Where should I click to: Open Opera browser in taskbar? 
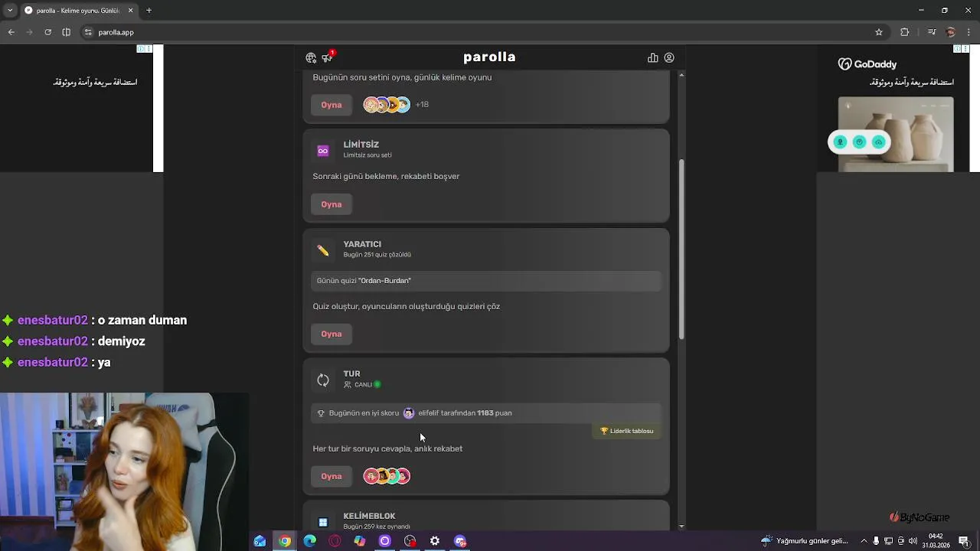click(335, 541)
